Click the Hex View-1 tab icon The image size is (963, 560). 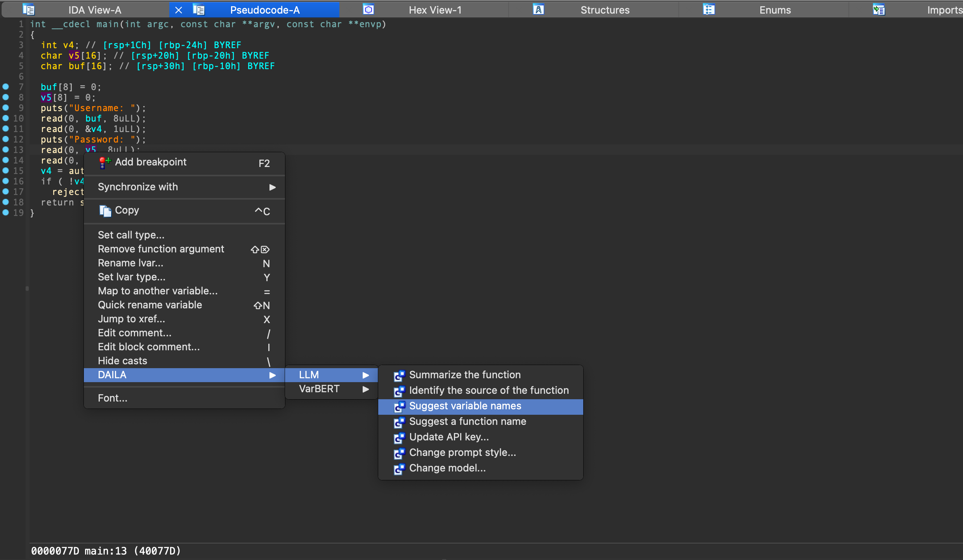click(368, 9)
